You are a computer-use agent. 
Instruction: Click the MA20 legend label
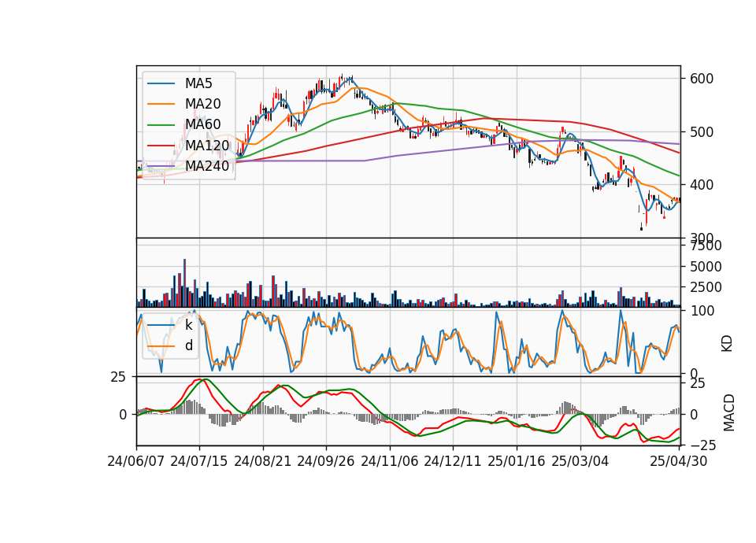tap(202, 104)
